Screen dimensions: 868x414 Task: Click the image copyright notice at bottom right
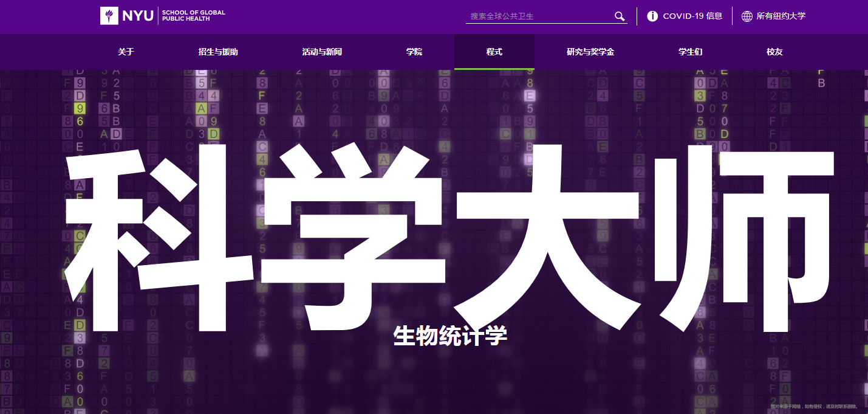pos(815,406)
